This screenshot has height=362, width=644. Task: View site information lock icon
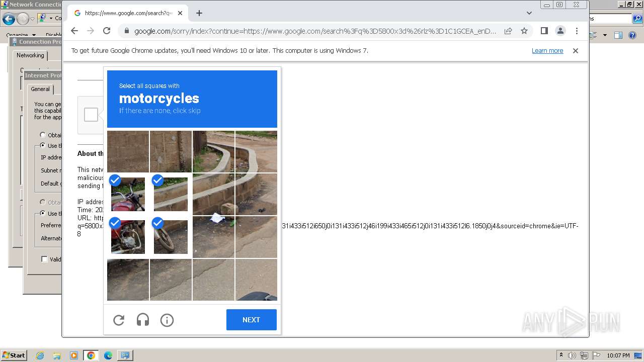(x=126, y=31)
